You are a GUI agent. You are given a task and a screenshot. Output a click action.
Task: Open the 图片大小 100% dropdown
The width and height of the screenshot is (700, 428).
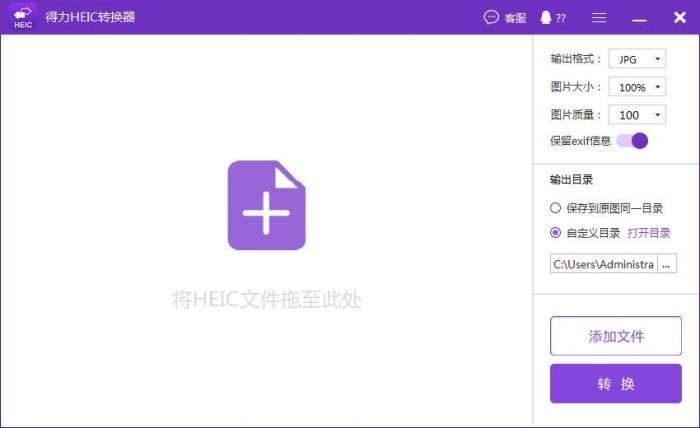tap(637, 87)
